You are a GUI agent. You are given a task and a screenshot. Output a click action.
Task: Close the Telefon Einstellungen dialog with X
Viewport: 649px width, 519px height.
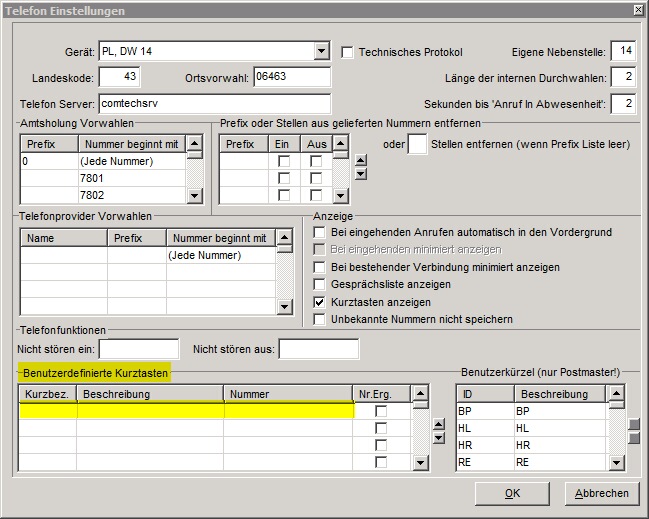click(x=638, y=9)
